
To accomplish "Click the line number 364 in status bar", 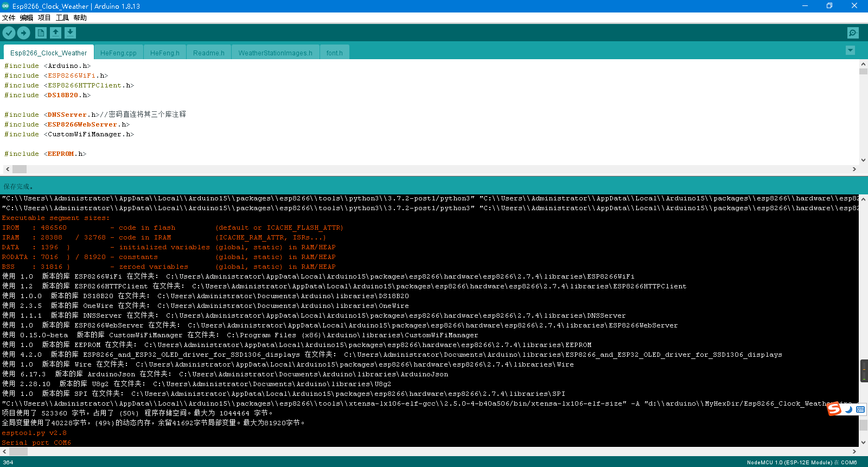I will click(x=8, y=463).
